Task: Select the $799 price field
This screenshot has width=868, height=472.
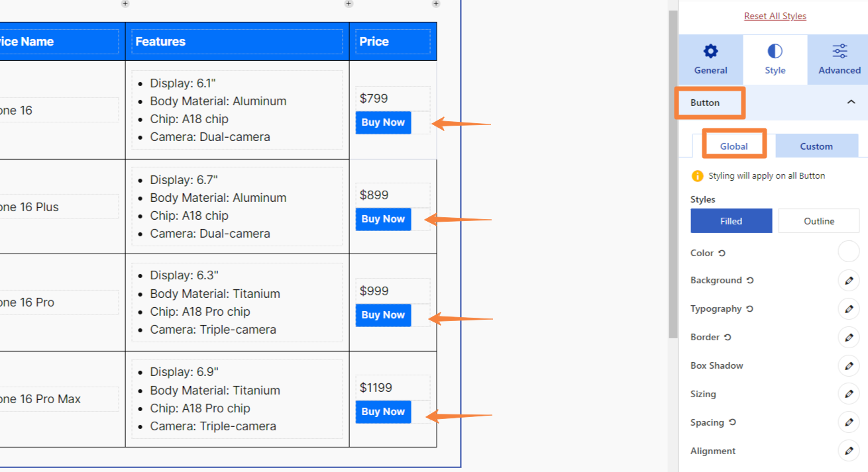Action: tap(393, 99)
